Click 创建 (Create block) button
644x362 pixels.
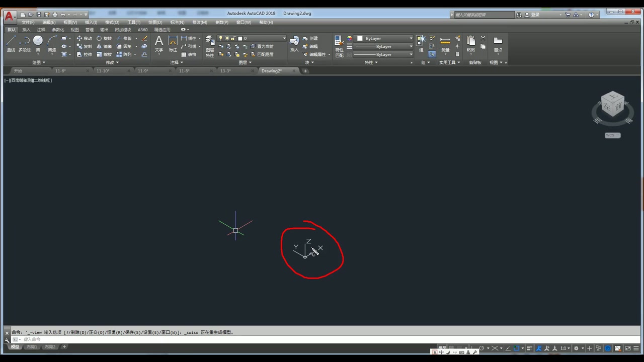(x=310, y=38)
